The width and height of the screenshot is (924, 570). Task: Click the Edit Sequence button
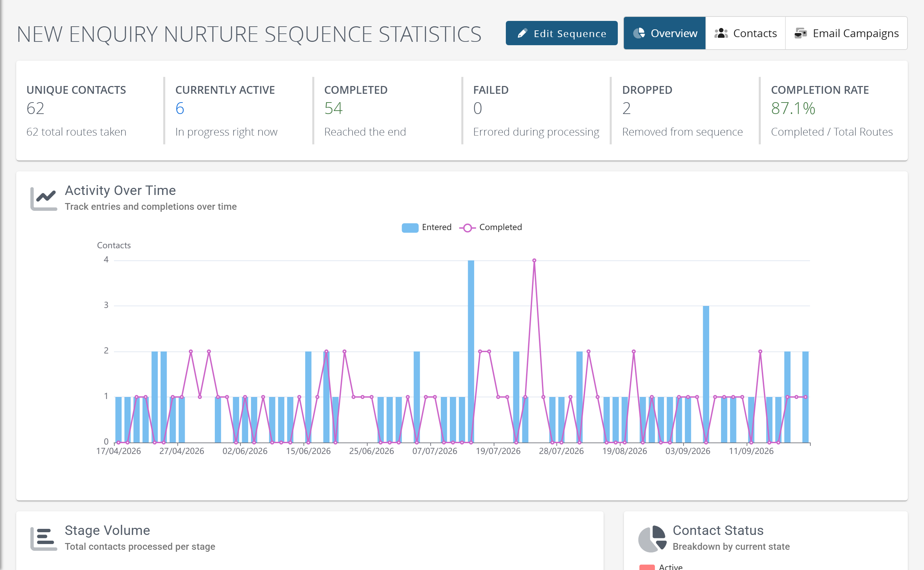[x=561, y=33]
